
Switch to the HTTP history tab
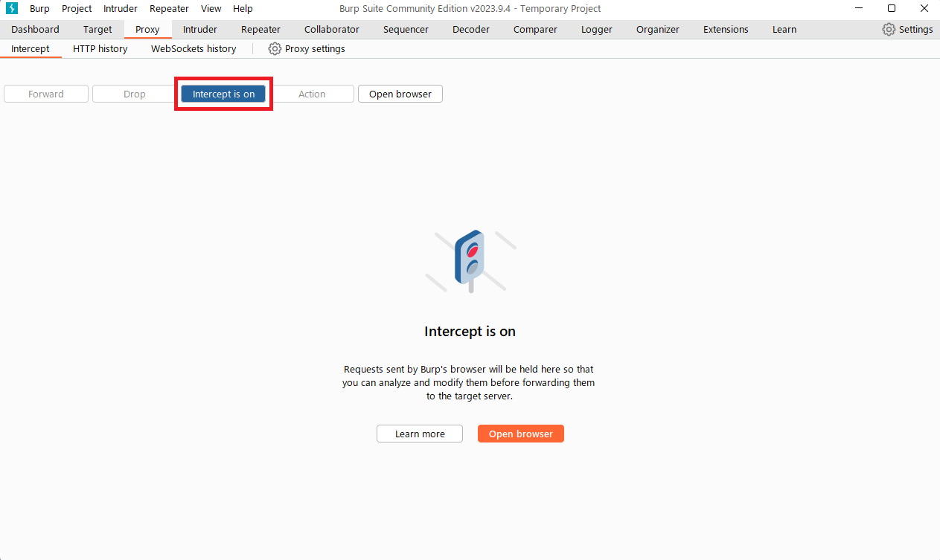click(100, 49)
